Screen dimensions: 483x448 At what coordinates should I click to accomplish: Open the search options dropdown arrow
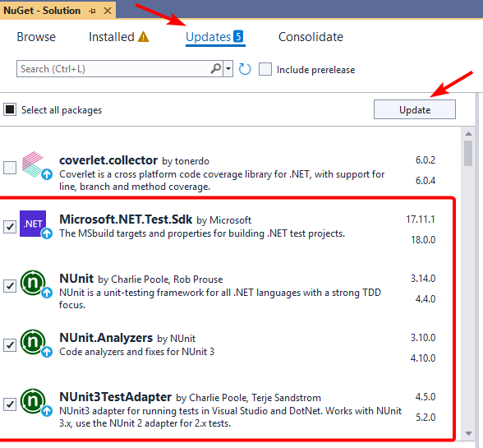tap(228, 68)
